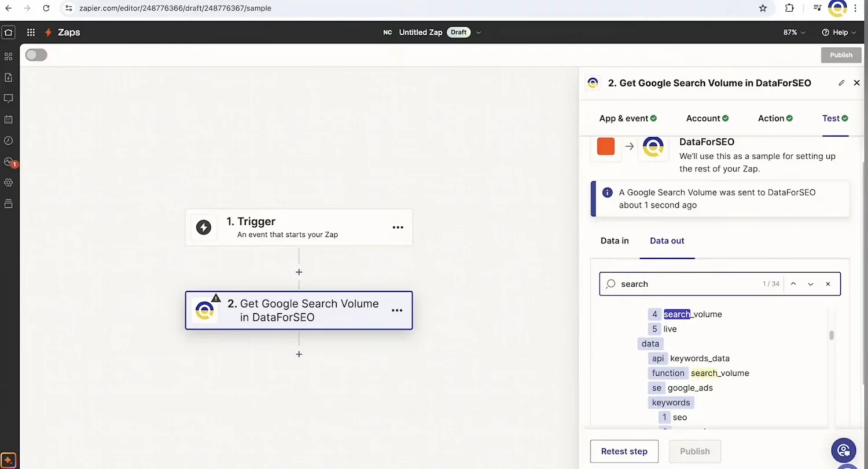Click the 'data' key label
Viewport: 868px width, 469px height.
click(x=650, y=343)
